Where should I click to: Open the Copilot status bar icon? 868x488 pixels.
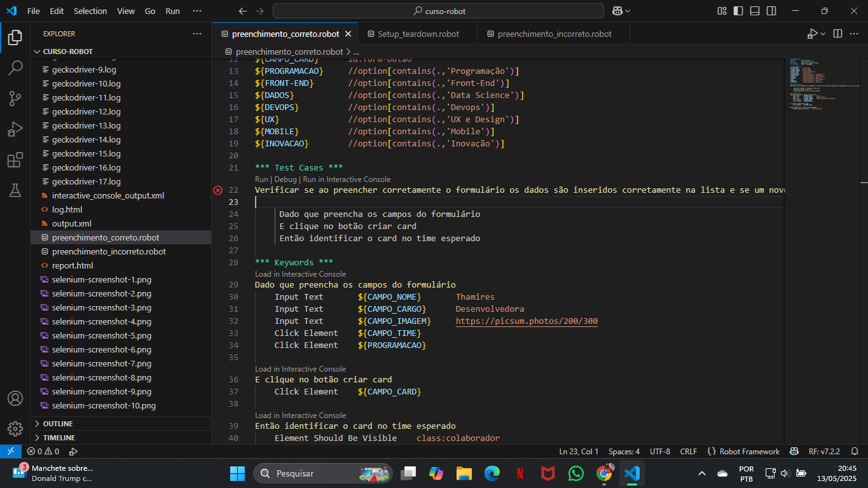click(x=794, y=451)
